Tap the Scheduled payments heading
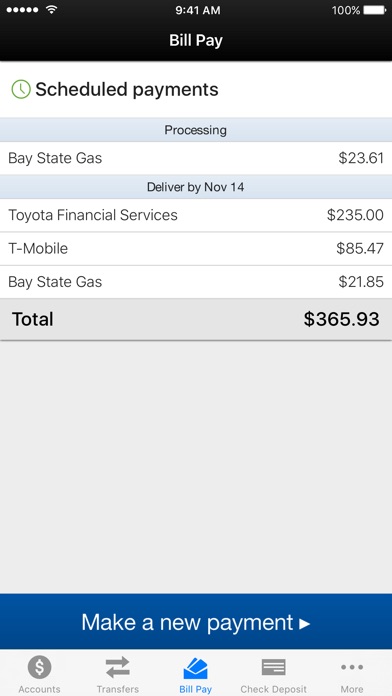Viewport: 392px width, 696px height. [x=127, y=89]
